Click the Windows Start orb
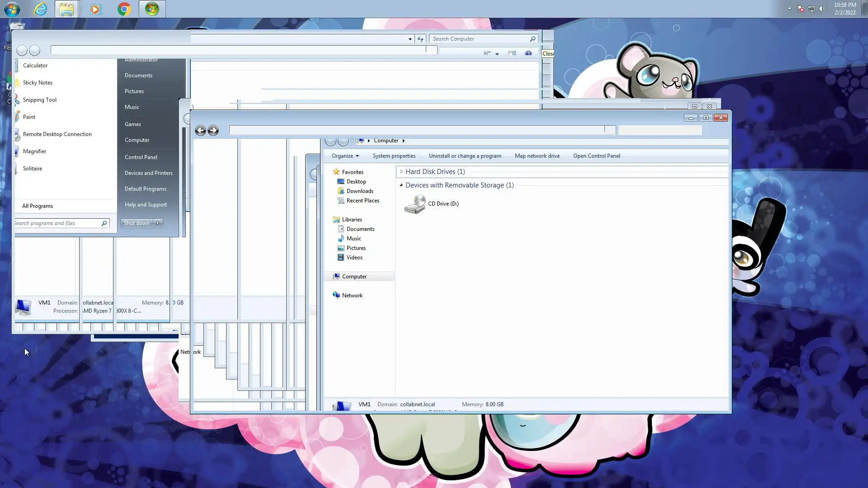 (12, 9)
